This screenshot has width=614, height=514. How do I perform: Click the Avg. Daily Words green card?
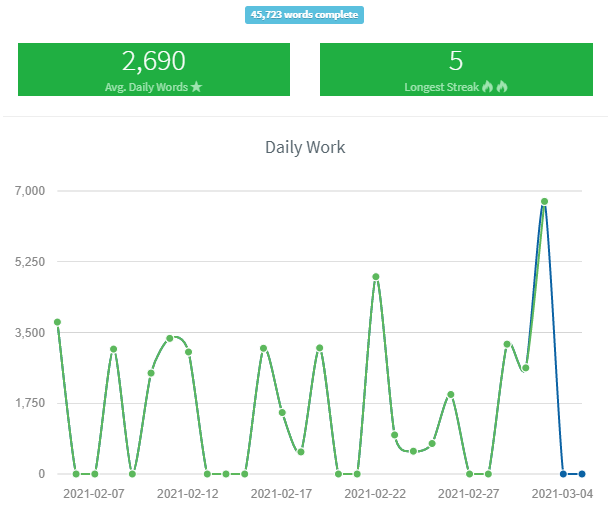coord(154,69)
